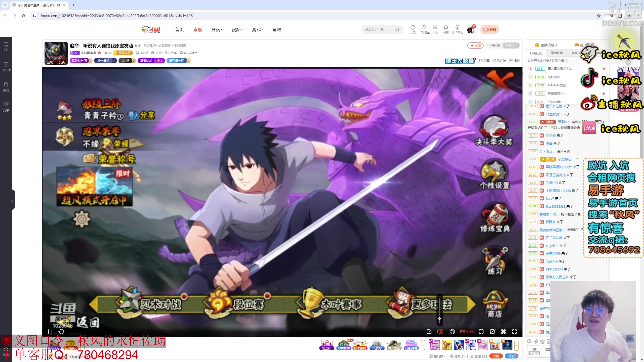Go to 鱼吧 in top navigation
This screenshot has width=644, height=362.
pyautogui.click(x=277, y=30)
